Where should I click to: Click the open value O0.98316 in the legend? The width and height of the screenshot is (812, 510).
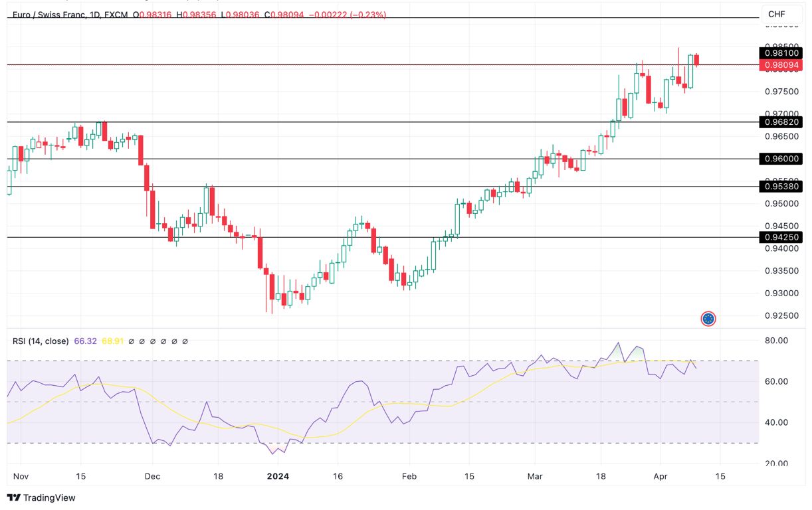pyautogui.click(x=153, y=15)
